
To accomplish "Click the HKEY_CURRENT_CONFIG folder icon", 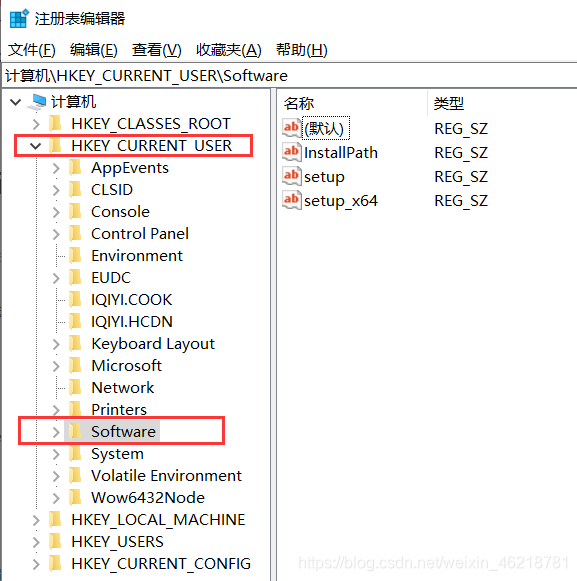I will (x=56, y=564).
